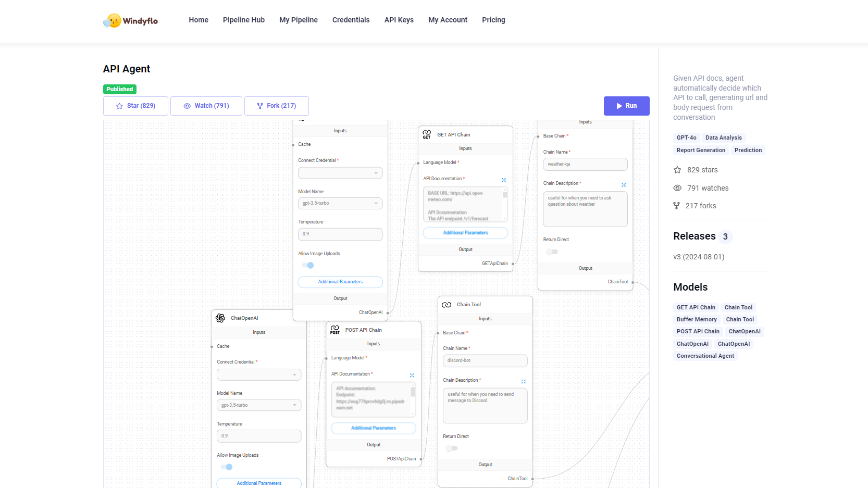This screenshot has height=488, width=868.
Task: Star this pipeline with the Star (829) button
Action: tap(135, 106)
